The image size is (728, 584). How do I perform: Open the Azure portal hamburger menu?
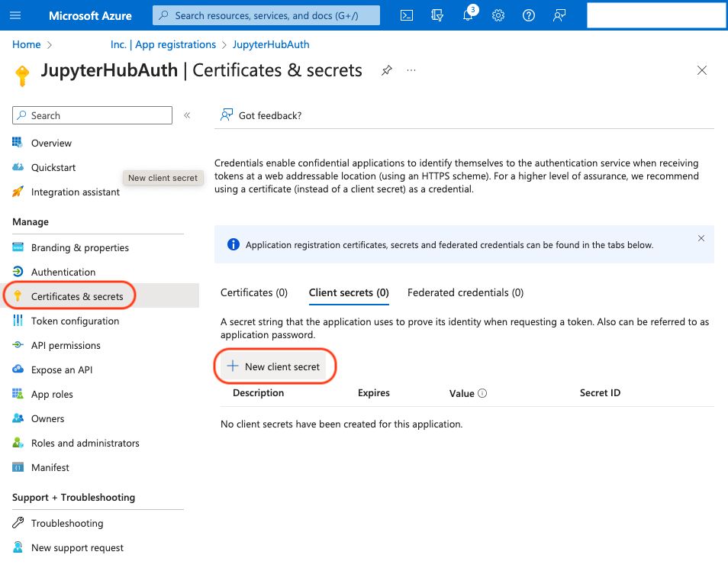(x=16, y=15)
